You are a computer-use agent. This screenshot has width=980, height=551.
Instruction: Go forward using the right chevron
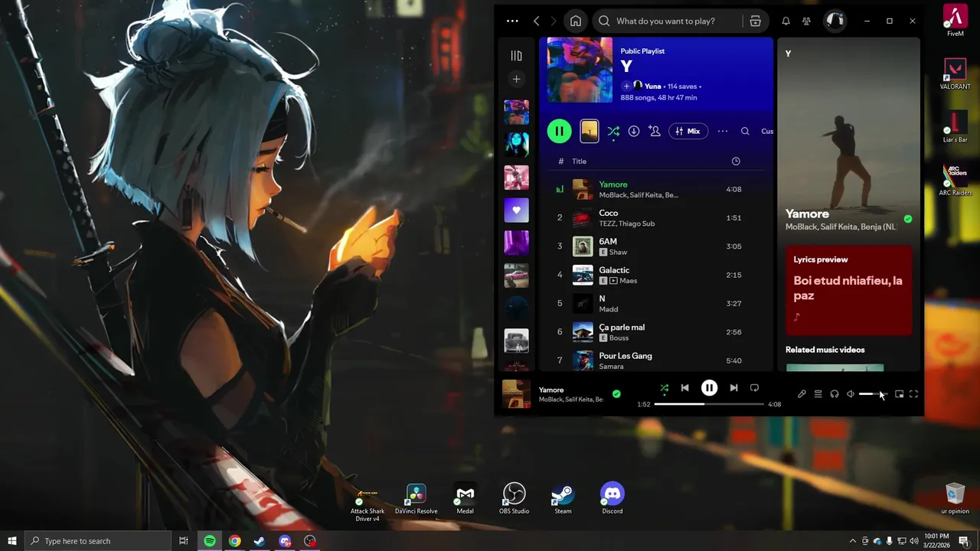[554, 21]
